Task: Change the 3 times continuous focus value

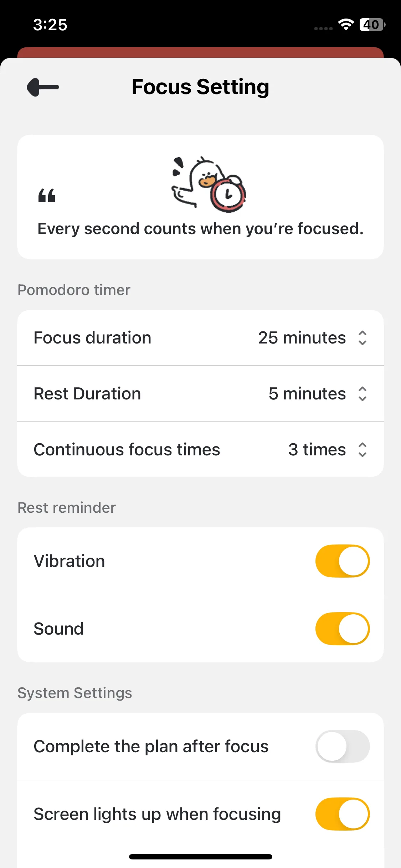Action: [317, 450]
